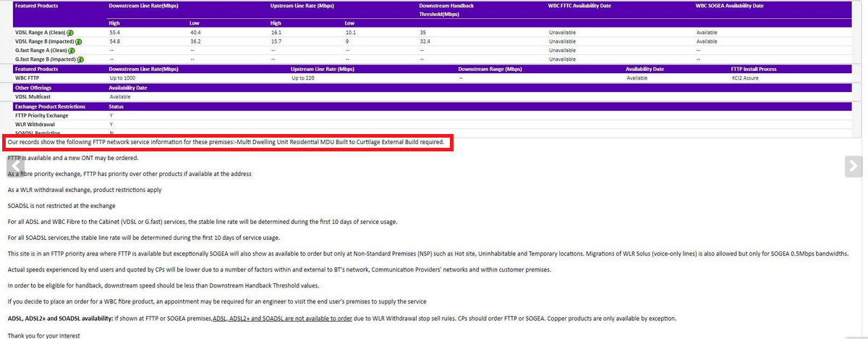Screen dimensions: 868x339
Task: Go to next image with right arrow
Action: click(854, 166)
